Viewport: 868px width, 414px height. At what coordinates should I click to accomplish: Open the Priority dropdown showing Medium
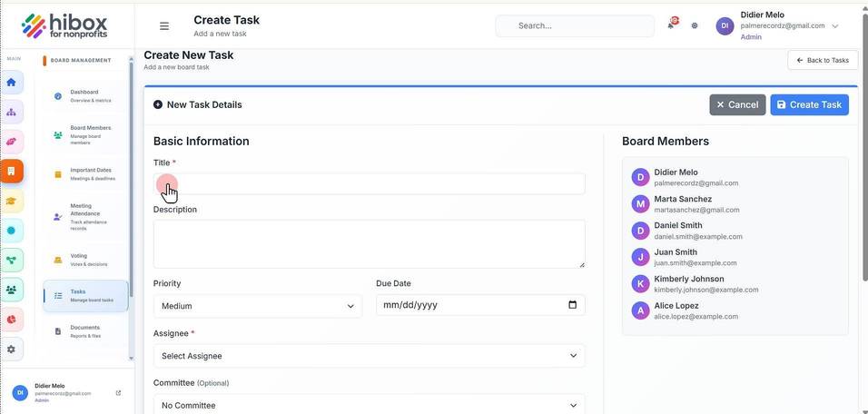point(258,306)
